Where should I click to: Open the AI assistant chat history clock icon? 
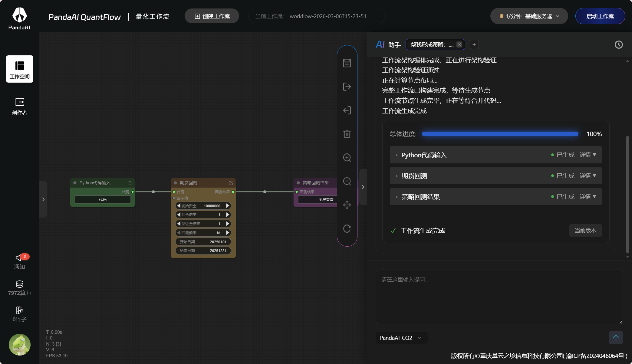[619, 45]
